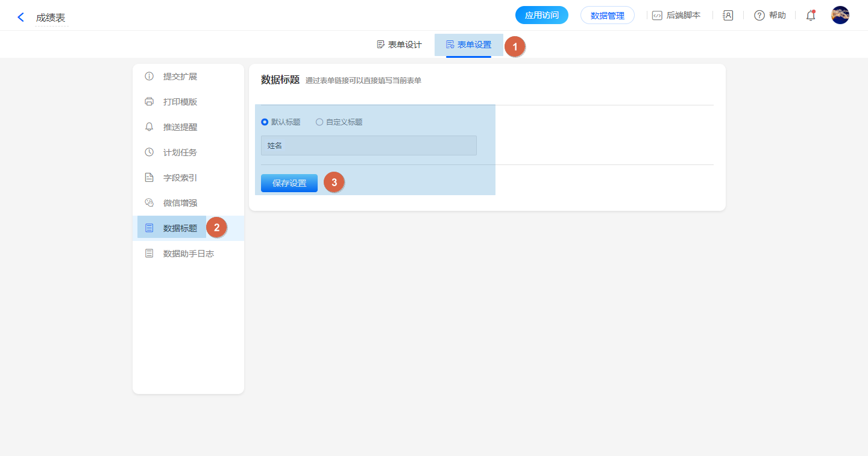Click the 数据管理 button

click(x=607, y=16)
